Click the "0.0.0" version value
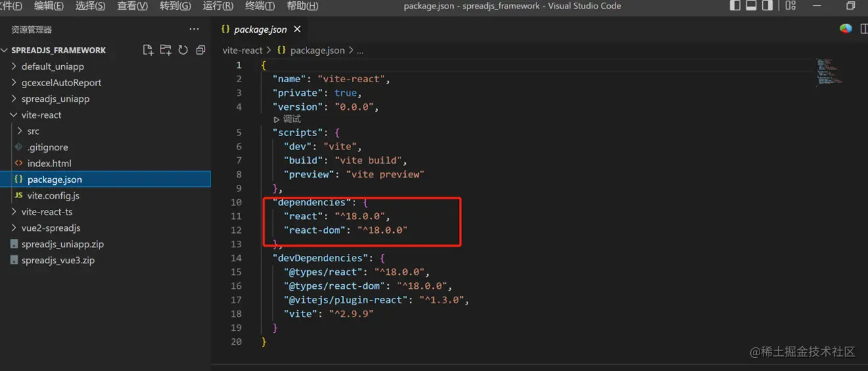The image size is (868, 371). pyautogui.click(x=354, y=107)
